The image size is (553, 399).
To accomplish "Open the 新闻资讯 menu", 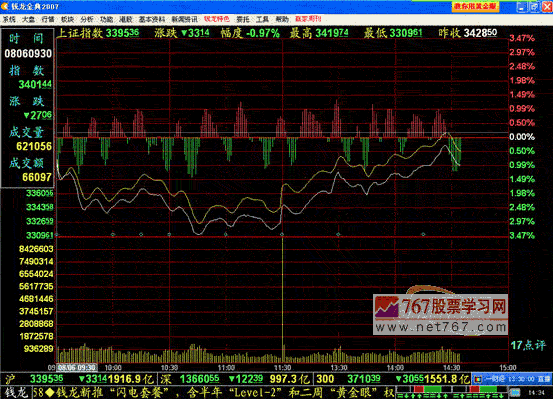I will point(184,19).
